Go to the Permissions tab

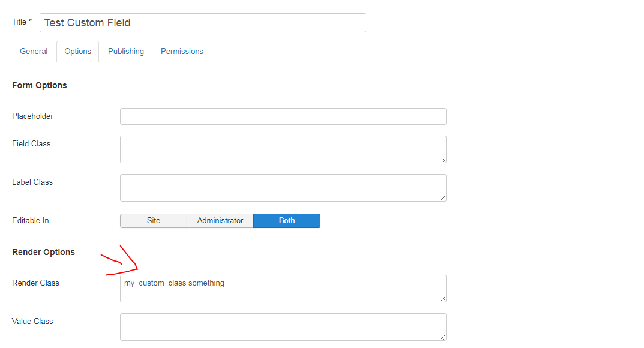(182, 52)
